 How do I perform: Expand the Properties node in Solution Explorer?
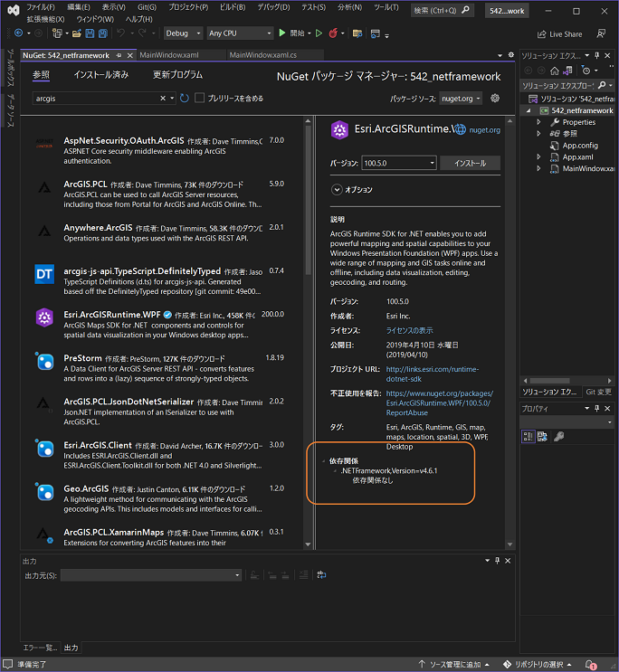pos(538,122)
